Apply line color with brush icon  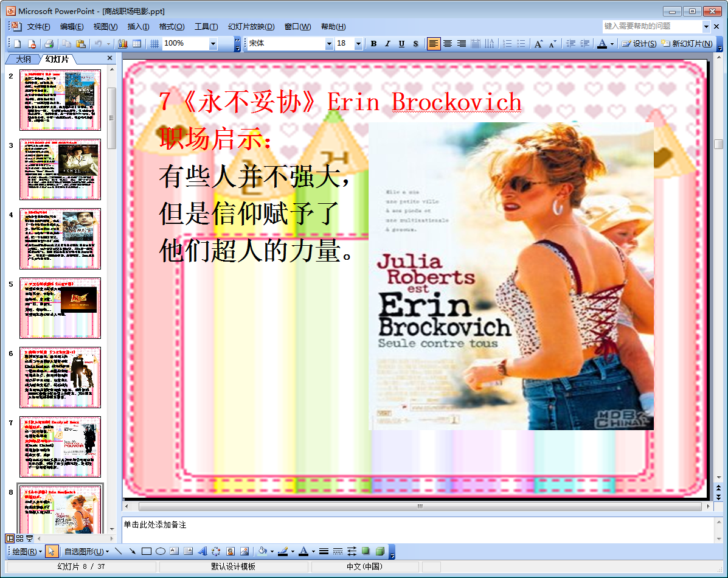point(283,551)
